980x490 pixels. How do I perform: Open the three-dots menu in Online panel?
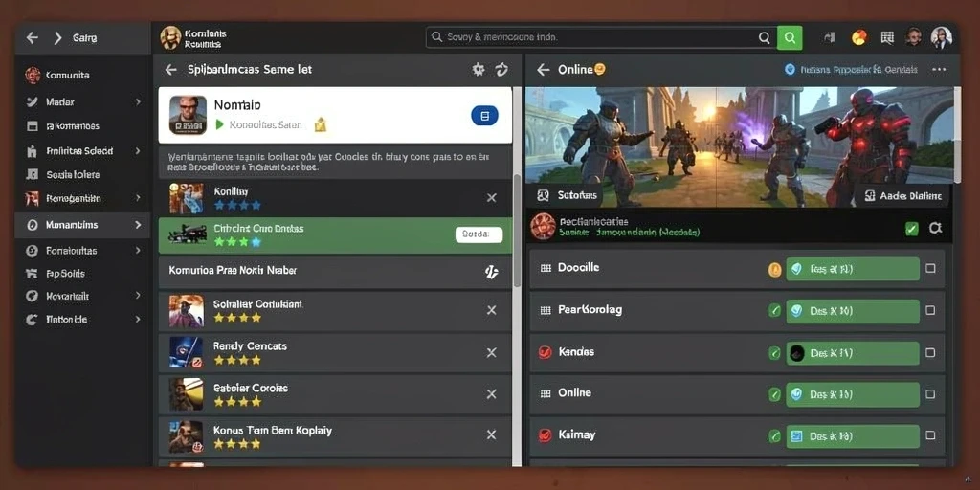point(939,69)
